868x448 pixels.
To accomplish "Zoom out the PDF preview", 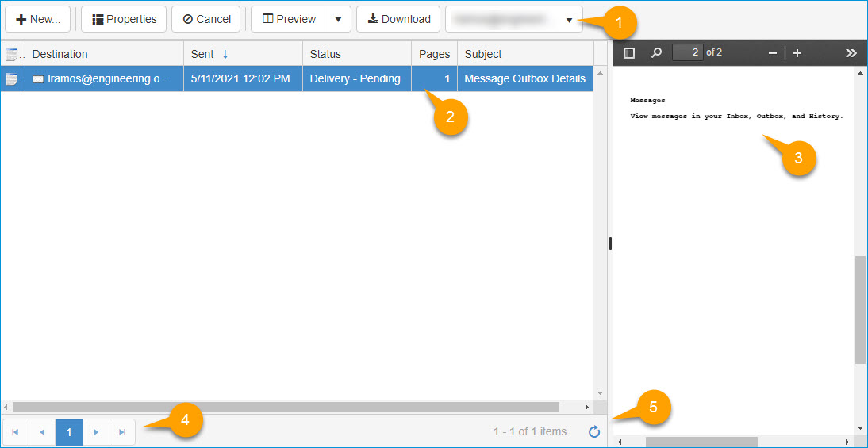I will (774, 53).
